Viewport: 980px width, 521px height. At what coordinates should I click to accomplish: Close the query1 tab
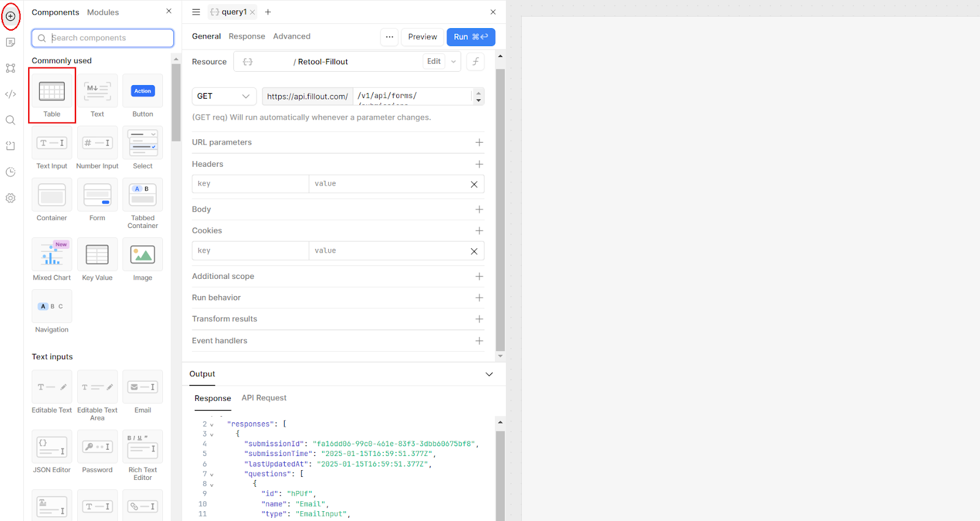252,12
